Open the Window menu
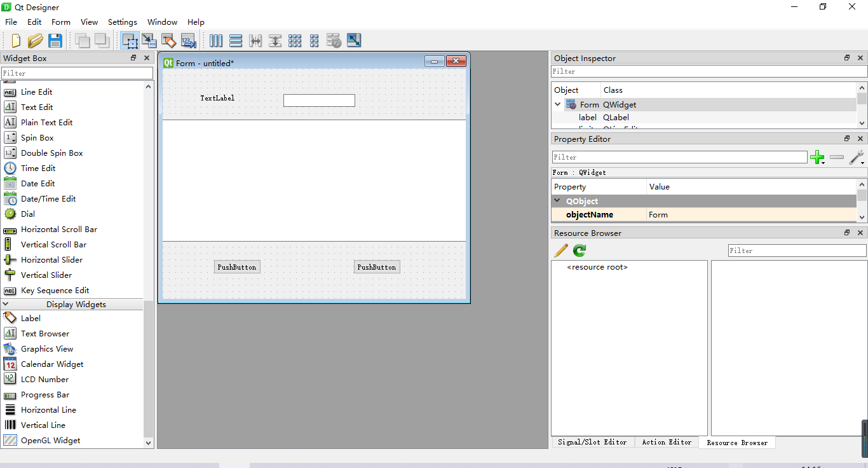This screenshot has width=868, height=468. [x=163, y=22]
